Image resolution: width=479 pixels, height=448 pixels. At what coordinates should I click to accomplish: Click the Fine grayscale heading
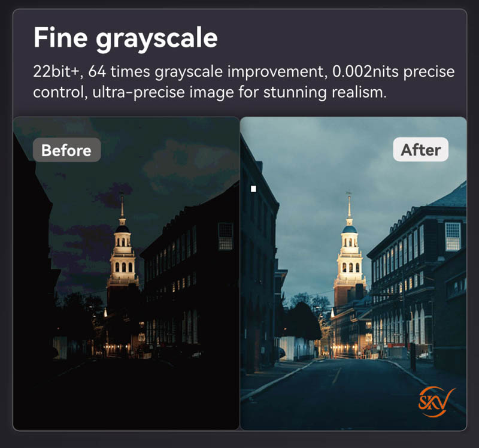click(x=126, y=38)
